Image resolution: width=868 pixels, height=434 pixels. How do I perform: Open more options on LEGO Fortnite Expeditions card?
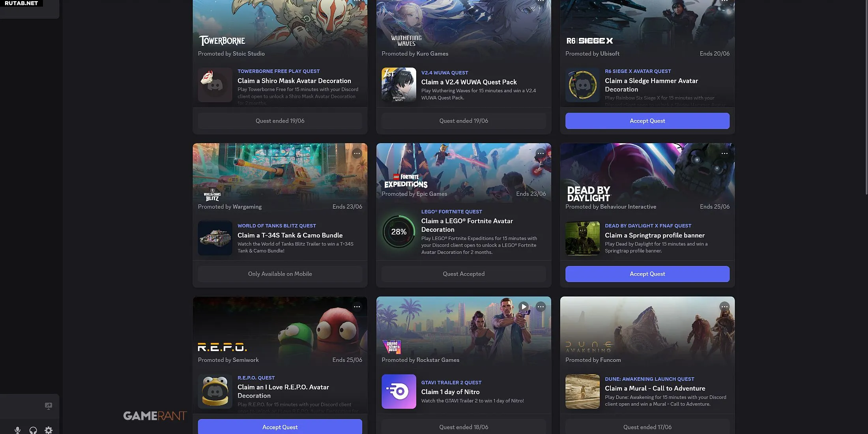click(x=541, y=153)
